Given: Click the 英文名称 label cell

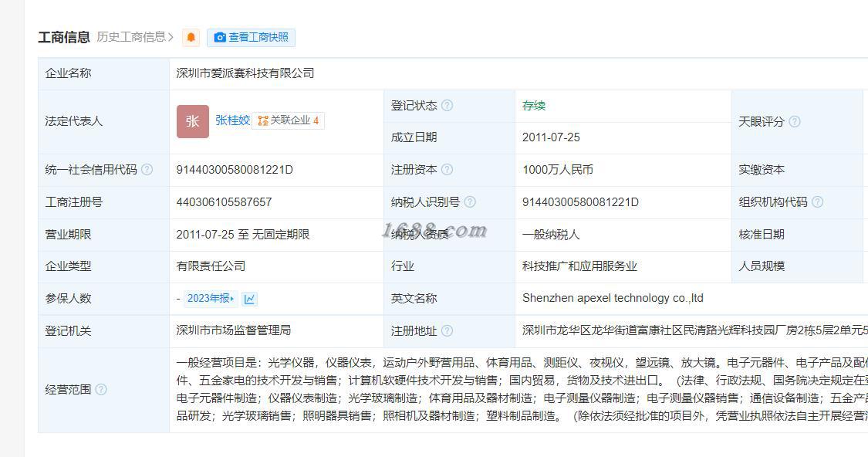Looking at the screenshot, I should pos(450,299).
